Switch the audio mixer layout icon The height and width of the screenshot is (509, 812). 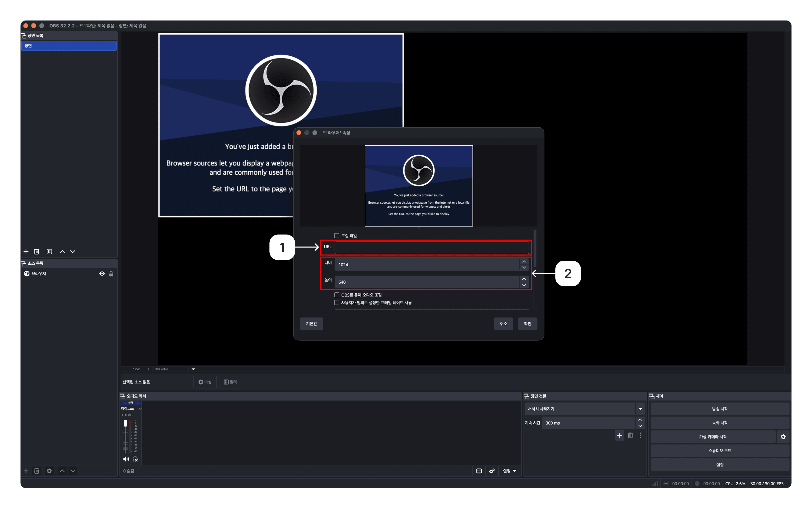[x=479, y=471]
